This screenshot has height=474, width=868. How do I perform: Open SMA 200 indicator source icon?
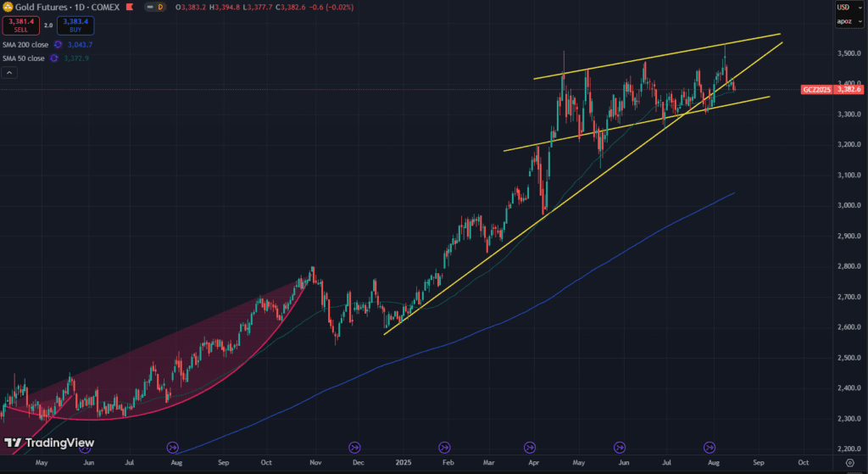coord(58,44)
